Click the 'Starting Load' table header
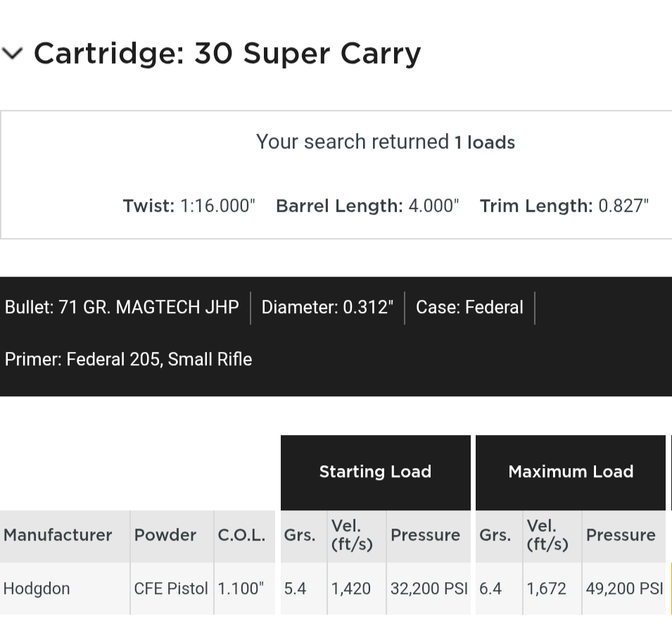Screen dimensions: 672x630 (x=376, y=472)
